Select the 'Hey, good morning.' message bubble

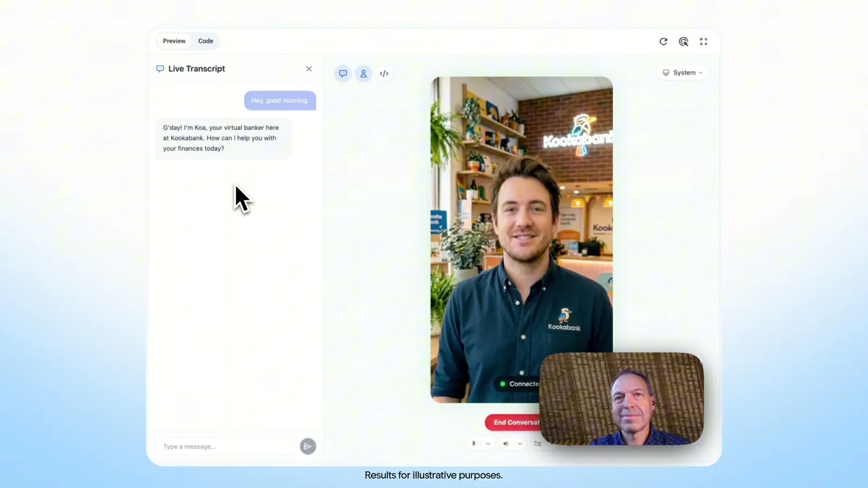pyautogui.click(x=280, y=100)
